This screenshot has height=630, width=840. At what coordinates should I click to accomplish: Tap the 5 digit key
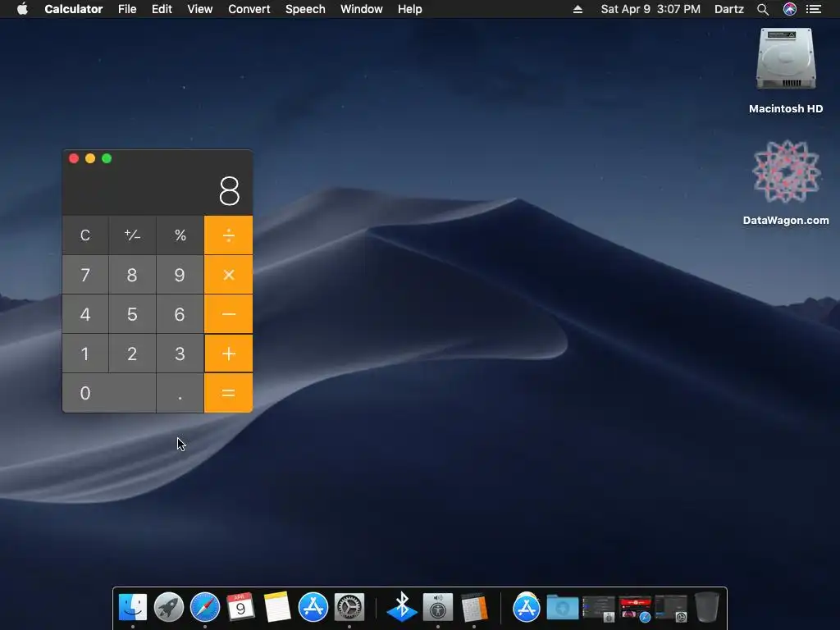[132, 314]
